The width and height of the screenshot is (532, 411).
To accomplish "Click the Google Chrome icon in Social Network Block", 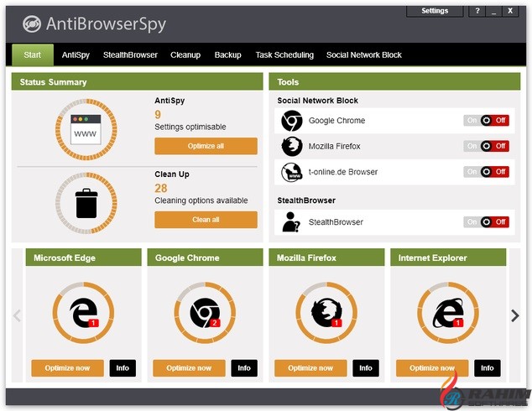I will click(292, 121).
